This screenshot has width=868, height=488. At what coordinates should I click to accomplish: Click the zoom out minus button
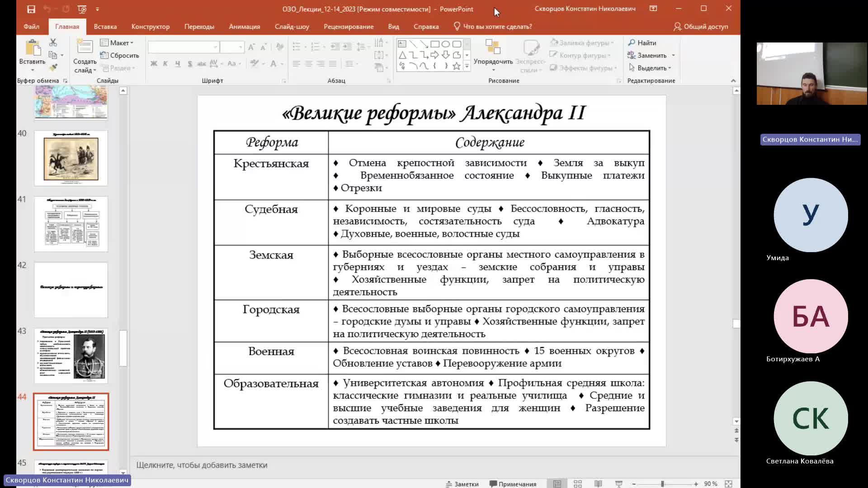click(634, 484)
